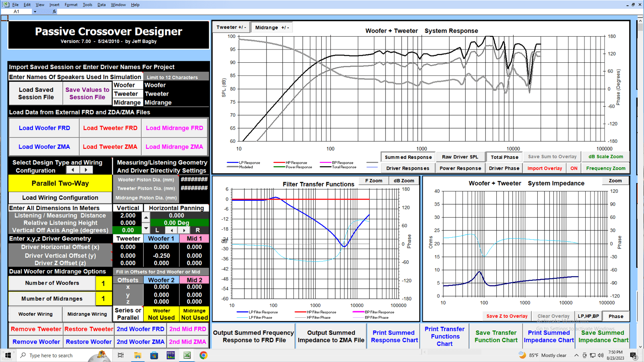Open the Name Box dropdown arrow
644x362 pixels.
[35, 12]
